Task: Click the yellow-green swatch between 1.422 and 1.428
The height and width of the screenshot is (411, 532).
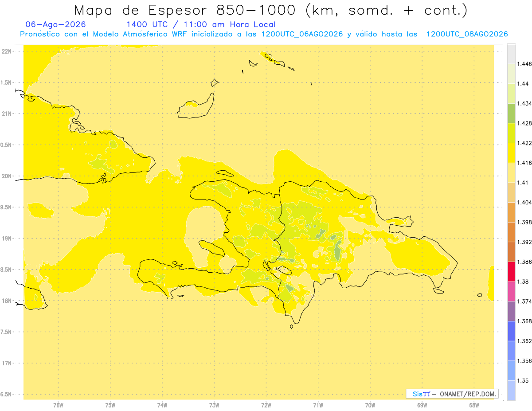Action: pos(511,133)
